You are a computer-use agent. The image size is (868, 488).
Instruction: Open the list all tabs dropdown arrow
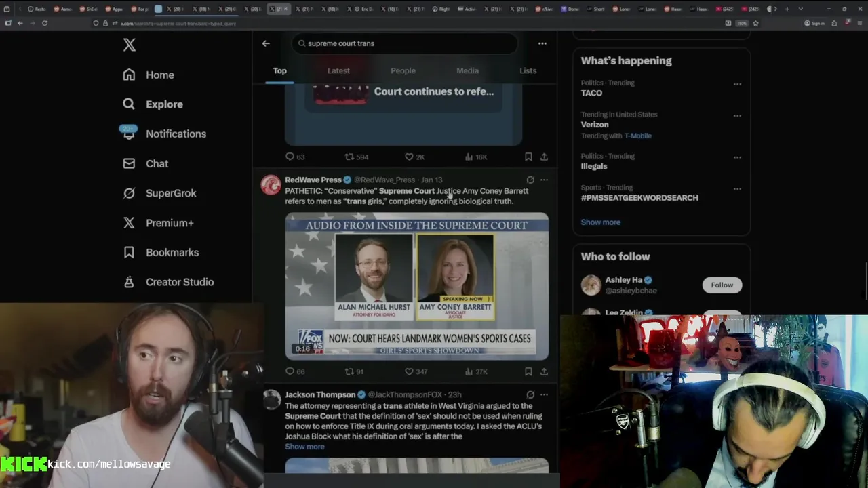(800, 9)
